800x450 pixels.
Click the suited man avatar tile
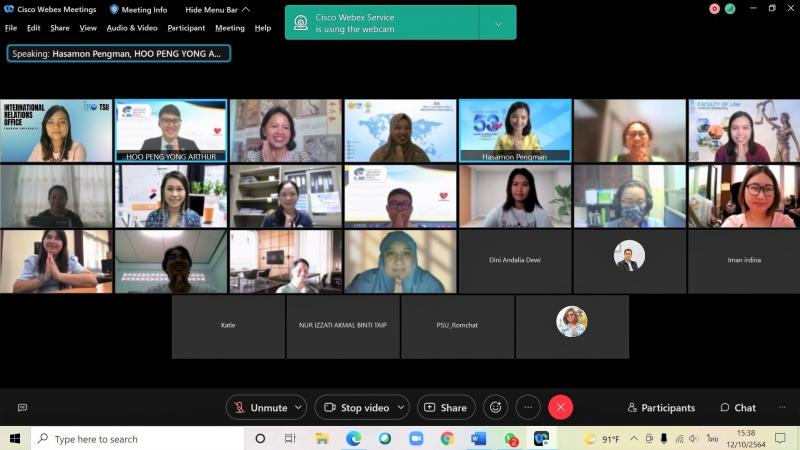pyautogui.click(x=630, y=261)
